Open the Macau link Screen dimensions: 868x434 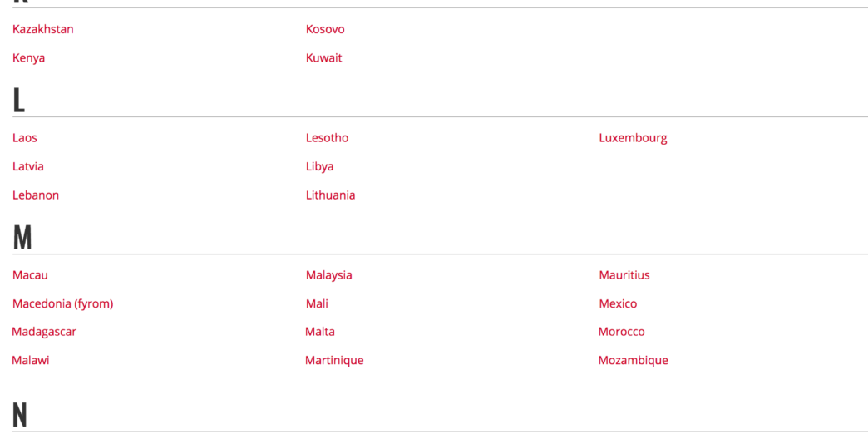30,275
